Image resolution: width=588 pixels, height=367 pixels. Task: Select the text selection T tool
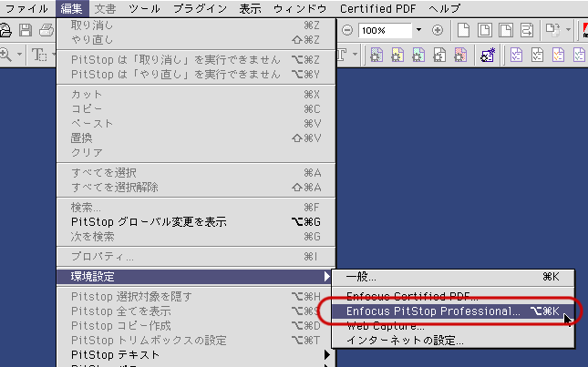pyautogui.click(x=39, y=55)
